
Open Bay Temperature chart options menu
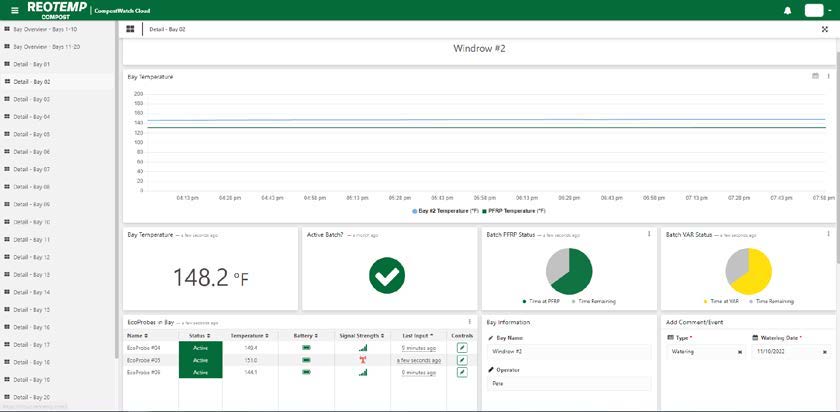(828, 76)
